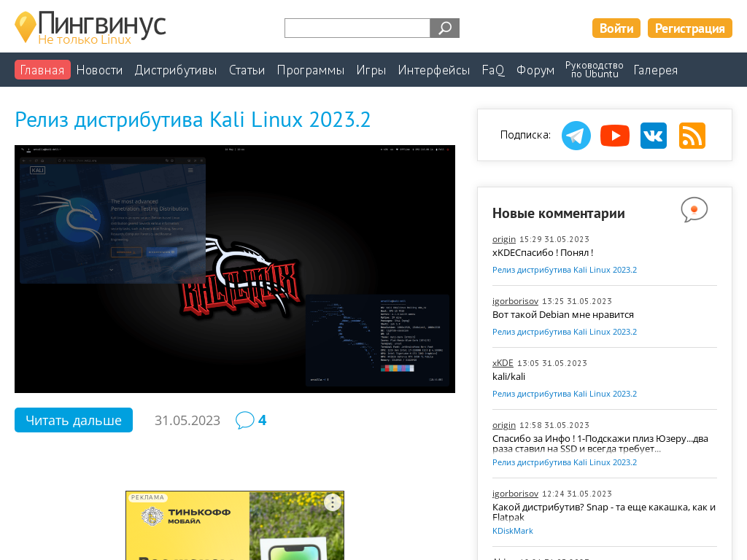Viewport: 747px width, 560px height.
Task: Open the Галерея menu item
Action: pos(655,70)
